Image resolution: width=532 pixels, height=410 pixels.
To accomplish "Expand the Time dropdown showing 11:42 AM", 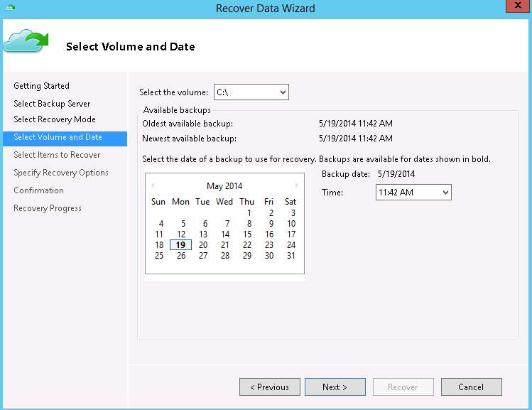I will (413, 193).
